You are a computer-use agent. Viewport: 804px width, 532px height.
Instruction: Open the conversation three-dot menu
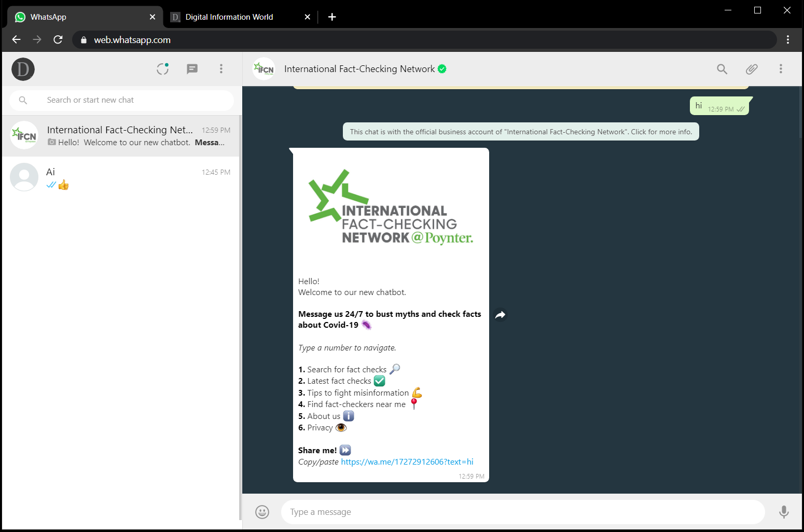click(781, 69)
